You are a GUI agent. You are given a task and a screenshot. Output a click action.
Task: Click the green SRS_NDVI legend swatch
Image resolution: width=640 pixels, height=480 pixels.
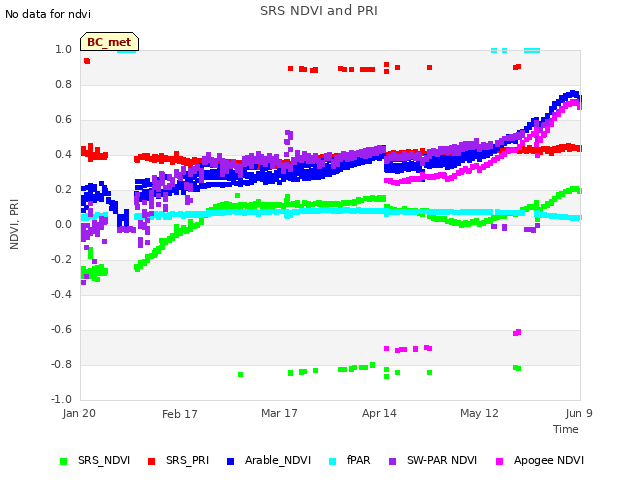point(63,461)
